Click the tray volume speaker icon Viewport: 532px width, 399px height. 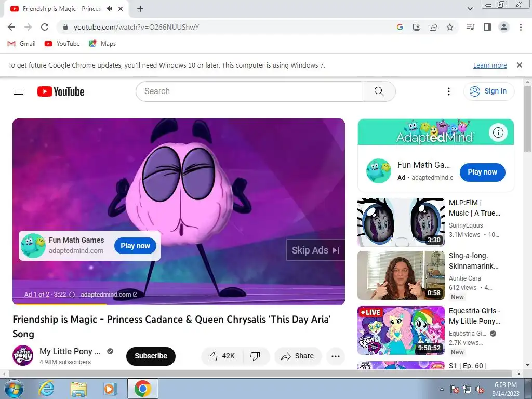(x=480, y=389)
